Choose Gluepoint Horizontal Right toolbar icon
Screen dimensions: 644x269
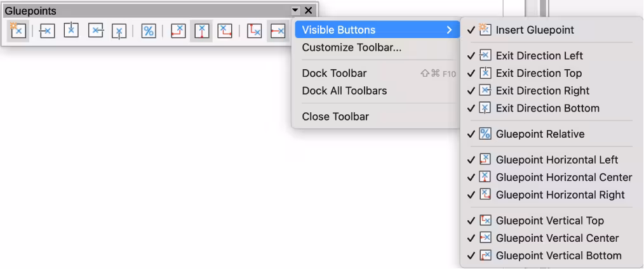(225, 30)
